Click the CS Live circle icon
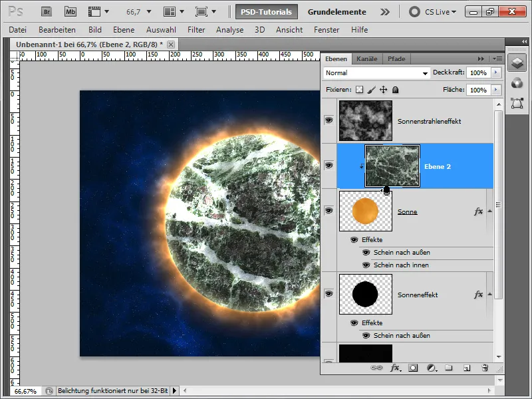532x399 pixels. pos(414,12)
